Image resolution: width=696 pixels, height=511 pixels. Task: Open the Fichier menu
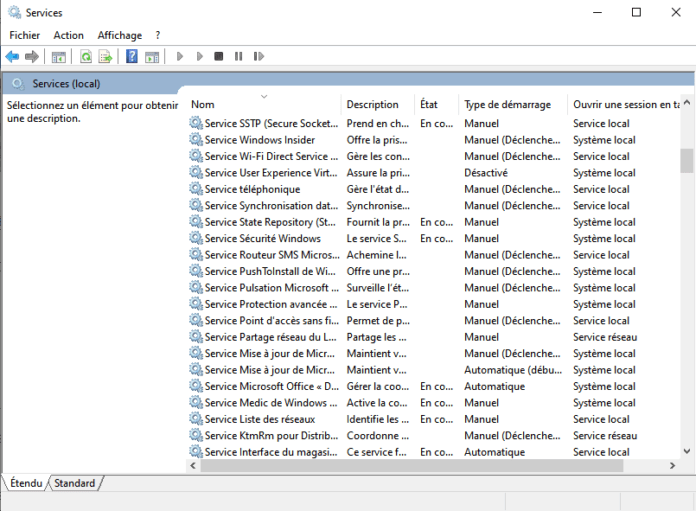pyautogui.click(x=24, y=35)
